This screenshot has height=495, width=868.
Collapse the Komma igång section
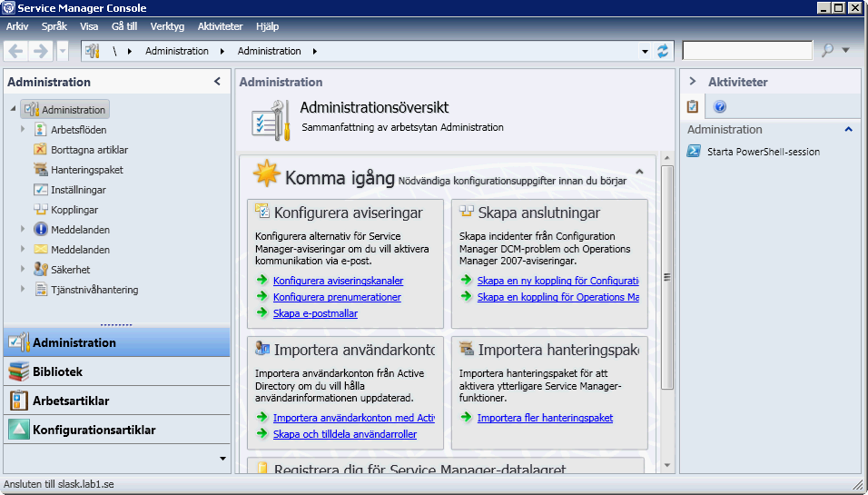[639, 172]
